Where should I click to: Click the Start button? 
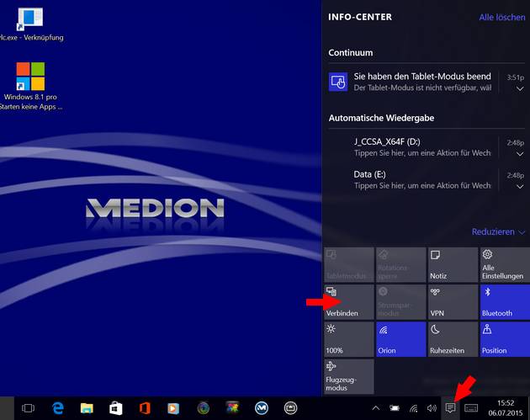(7, 408)
